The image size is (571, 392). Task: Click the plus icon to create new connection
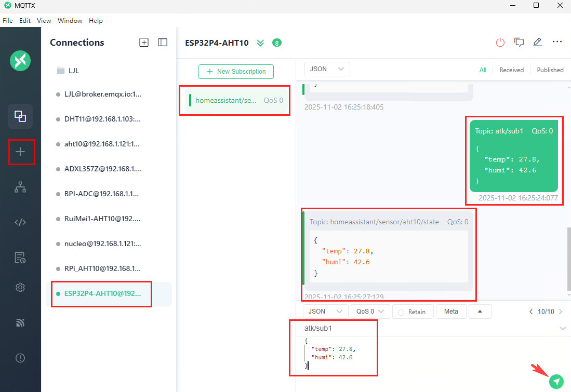click(20, 152)
